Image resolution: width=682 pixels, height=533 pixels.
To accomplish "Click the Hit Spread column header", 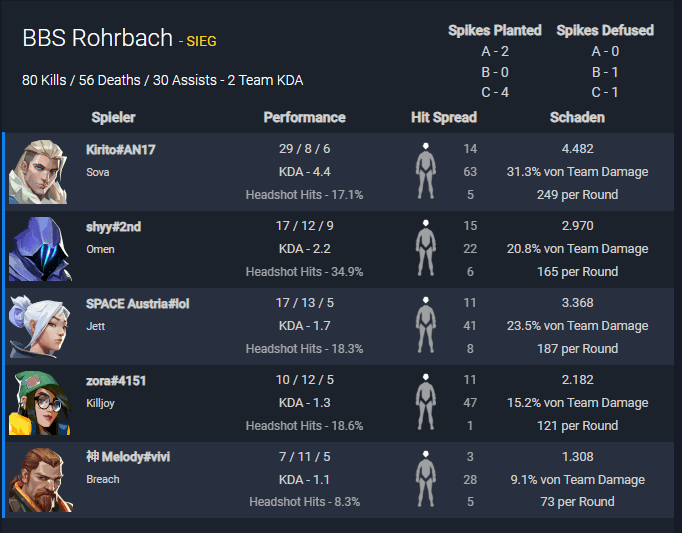I will click(444, 117).
